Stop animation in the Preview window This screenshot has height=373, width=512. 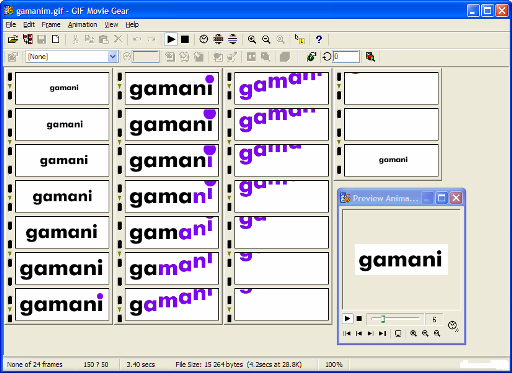click(359, 319)
